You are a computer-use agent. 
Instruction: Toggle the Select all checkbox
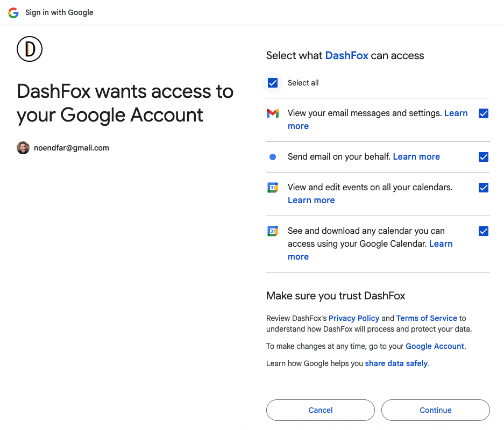[273, 83]
